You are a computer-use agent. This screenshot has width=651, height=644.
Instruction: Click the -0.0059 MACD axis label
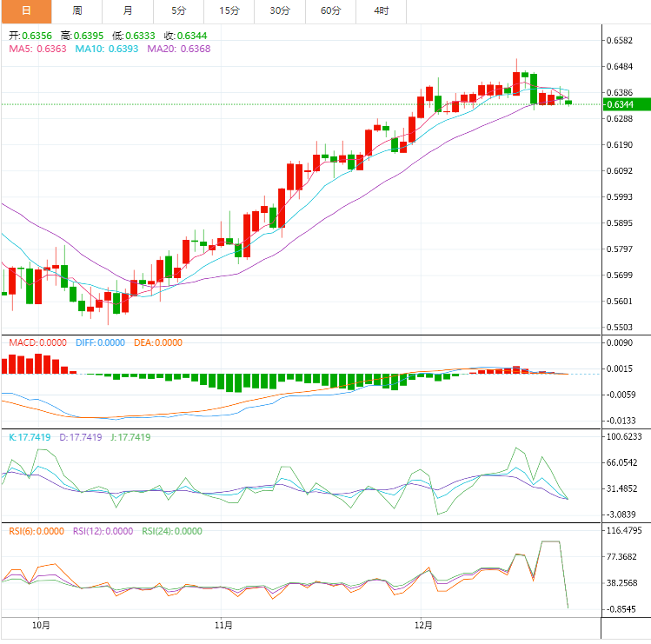pos(620,395)
